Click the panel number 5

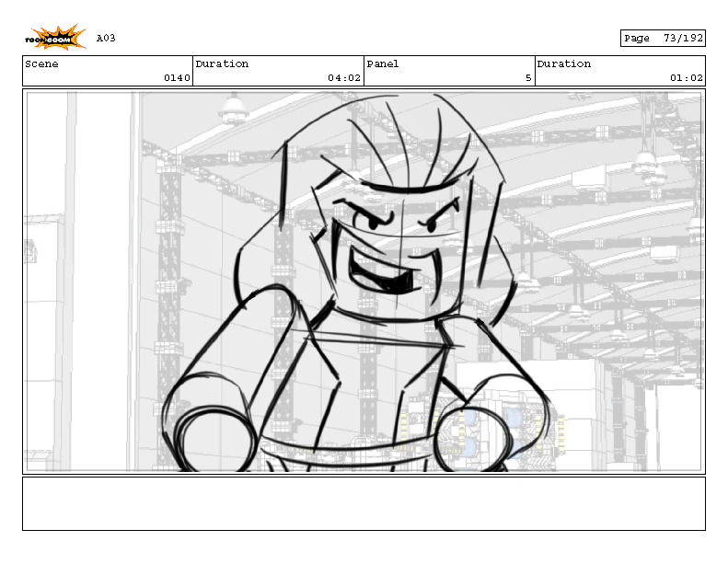[528, 78]
